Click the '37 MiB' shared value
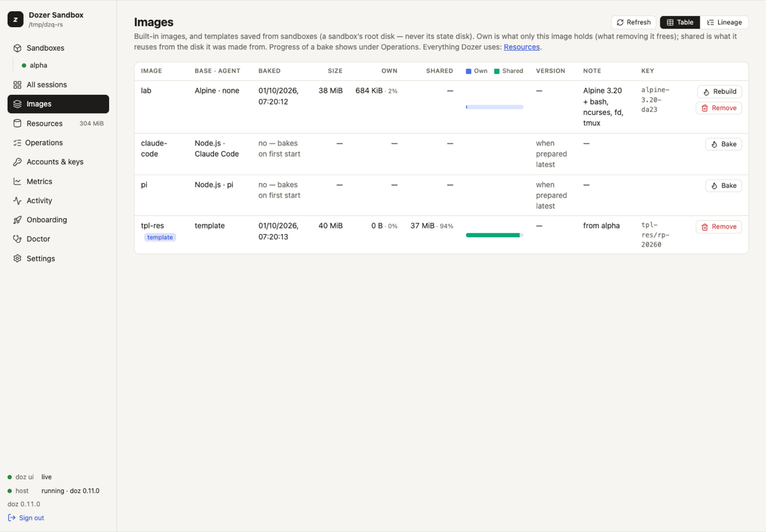The width and height of the screenshot is (766, 532). 422,226
